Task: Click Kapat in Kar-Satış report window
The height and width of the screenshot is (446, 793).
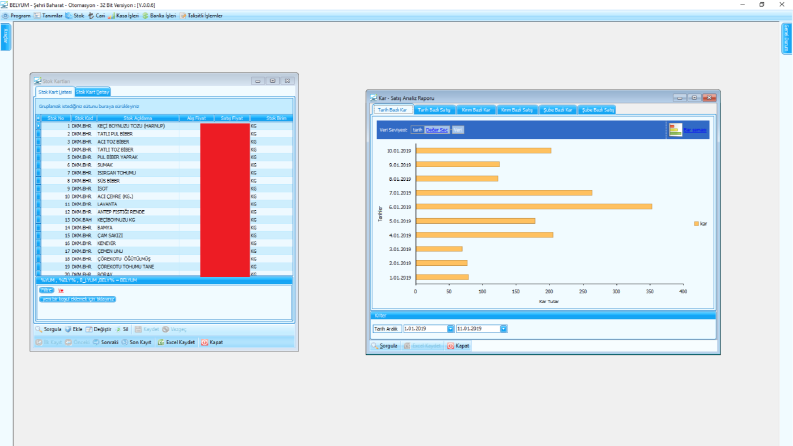Action: [x=458, y=346]
